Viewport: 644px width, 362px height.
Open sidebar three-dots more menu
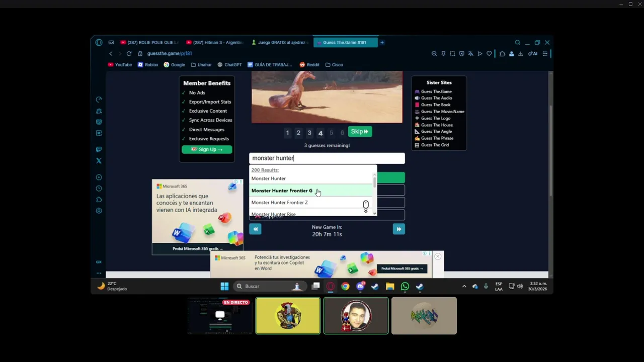(x=99, y=274)
